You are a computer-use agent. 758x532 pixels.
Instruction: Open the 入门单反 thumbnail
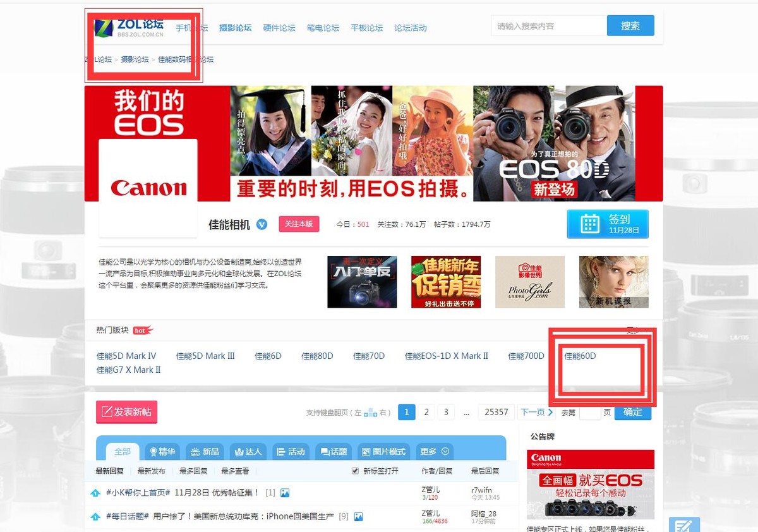362,282
